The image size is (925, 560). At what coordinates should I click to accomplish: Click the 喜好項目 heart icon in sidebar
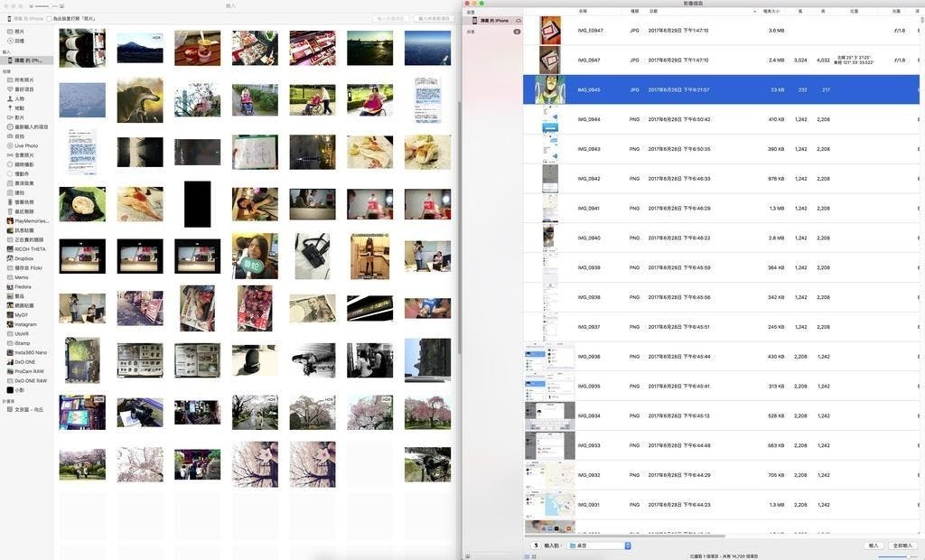point(10,89)
